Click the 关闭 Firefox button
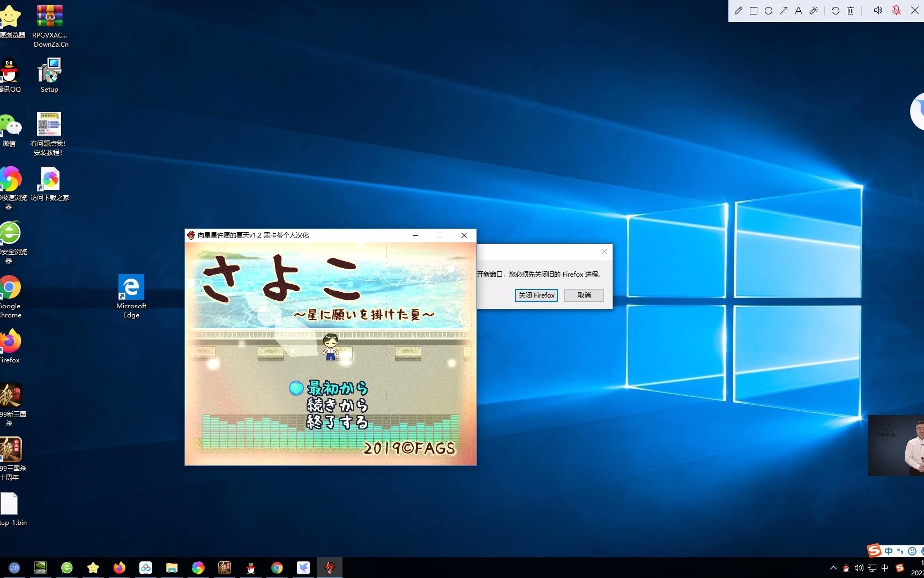Image resolution: width=924 pixels, height=578 pixels. [536, 295]
